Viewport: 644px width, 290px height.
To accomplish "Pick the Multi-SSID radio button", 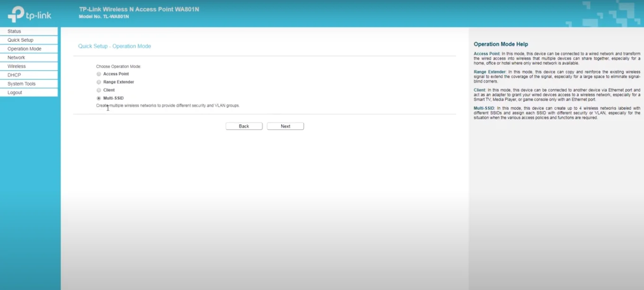I will pyautogui.click(x=99, y=98).
